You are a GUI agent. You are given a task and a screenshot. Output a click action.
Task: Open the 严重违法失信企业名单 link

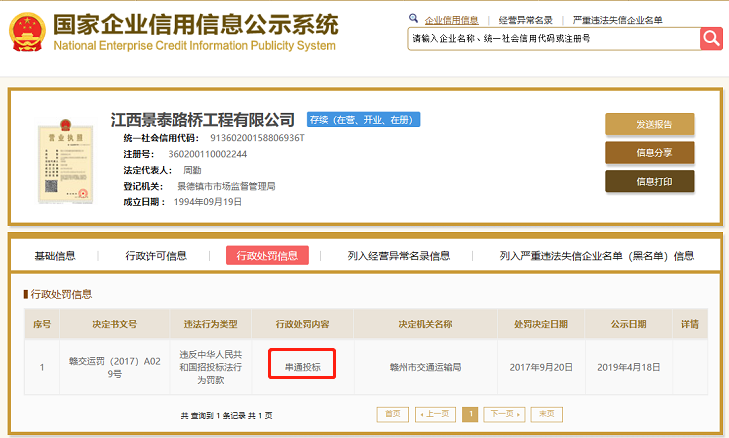click(x=617, y=20)
